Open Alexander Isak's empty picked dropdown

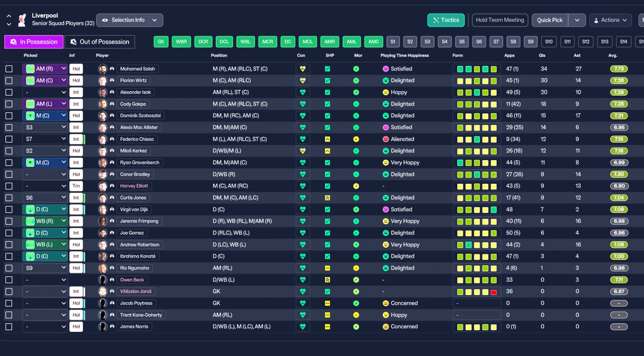(x=45, y=92)
